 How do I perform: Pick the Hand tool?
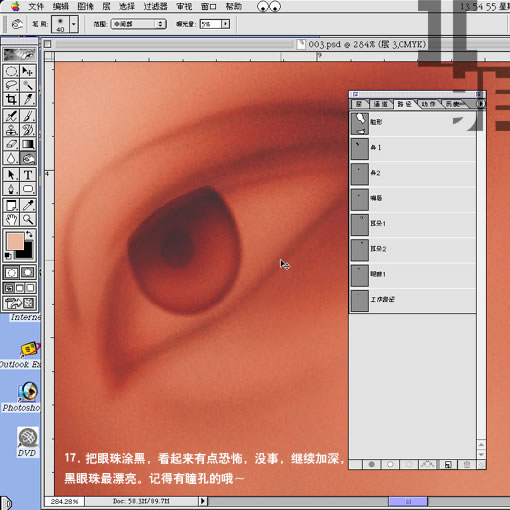(x=11, y=219)
